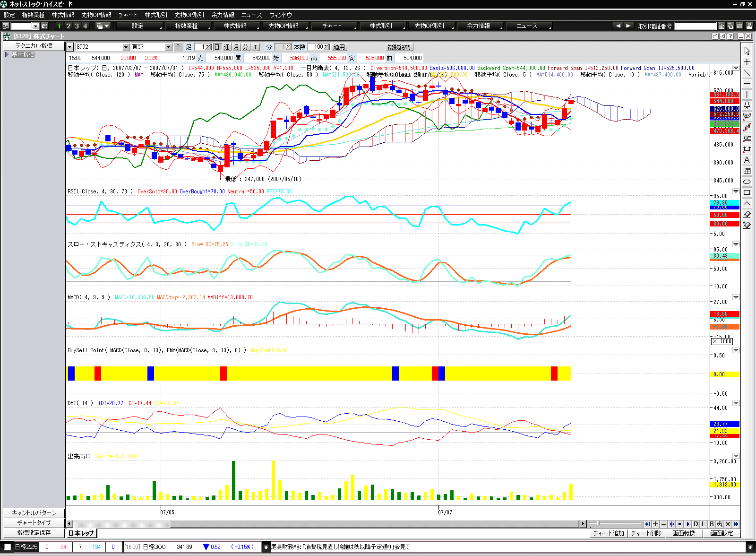Switch the chart period to monthly (月)

pos(236,47)
